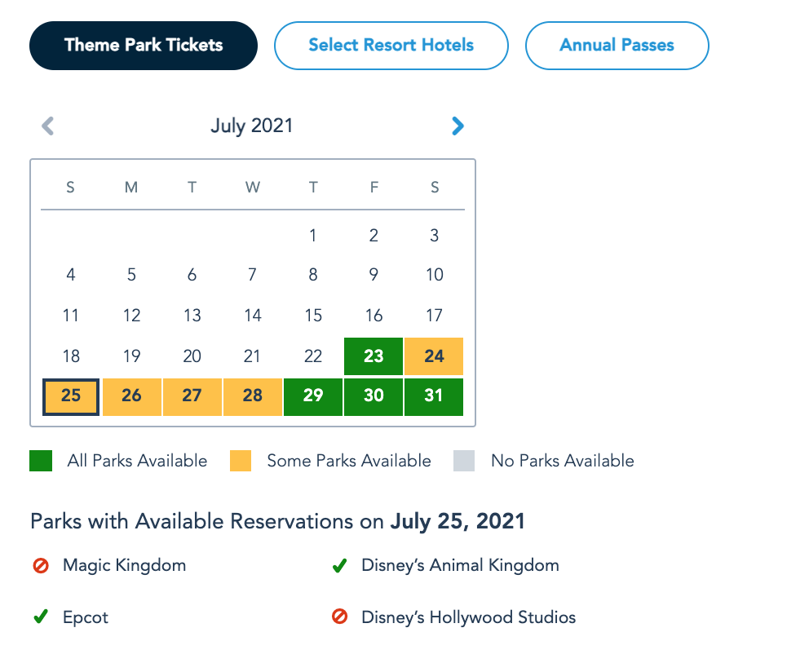This screenshot has width=809, height=672.
Task: Switch to Select Resort Hotels tab
Action: tap(391, 46)
